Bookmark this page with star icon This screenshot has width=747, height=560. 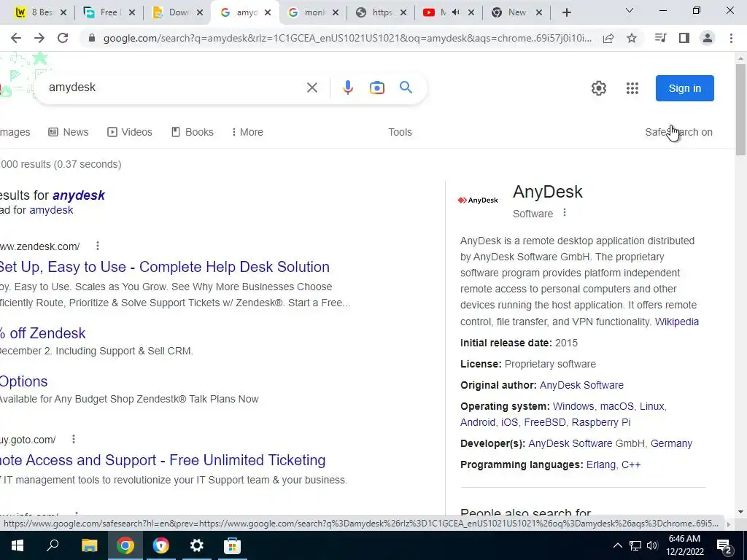(632, 38)
